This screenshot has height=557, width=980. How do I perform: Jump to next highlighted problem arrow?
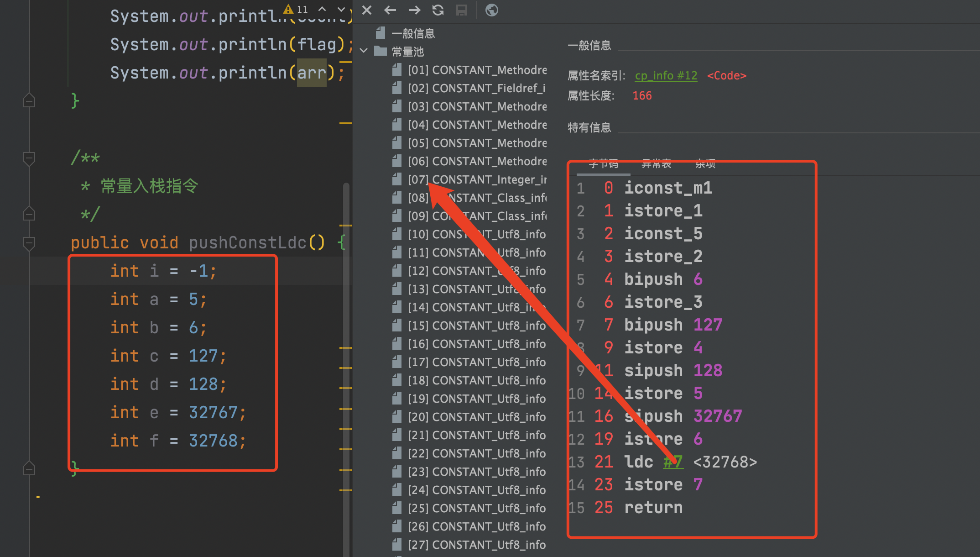coord(341,9)
